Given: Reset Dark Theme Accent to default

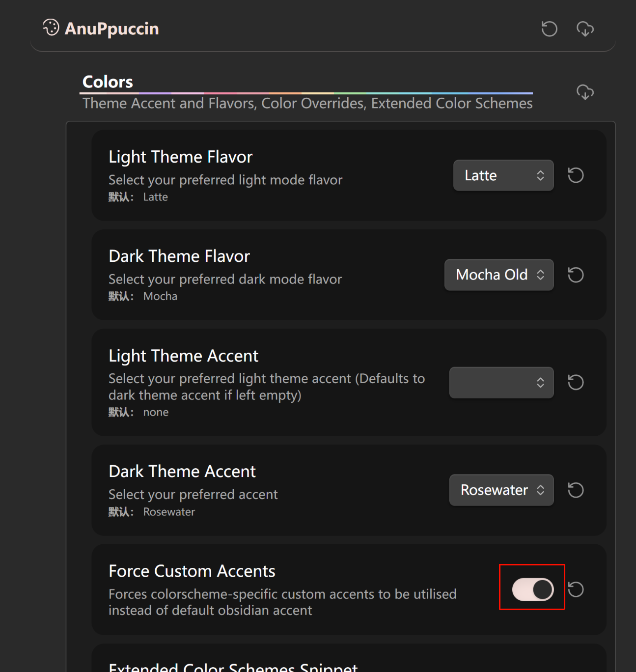Looking at the screenshot, I should pyautogui.click(x=576, y=490).
